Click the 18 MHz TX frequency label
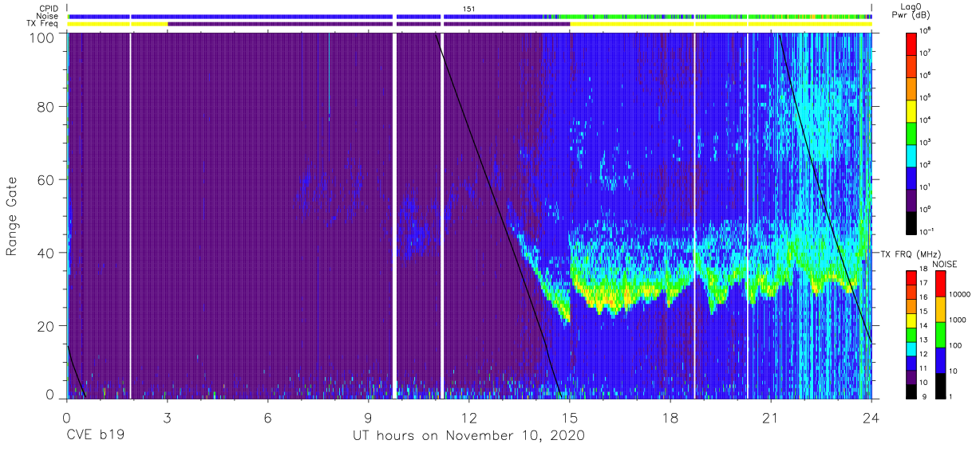This screenshot has width=980, height=452. [x=924, y=270]
